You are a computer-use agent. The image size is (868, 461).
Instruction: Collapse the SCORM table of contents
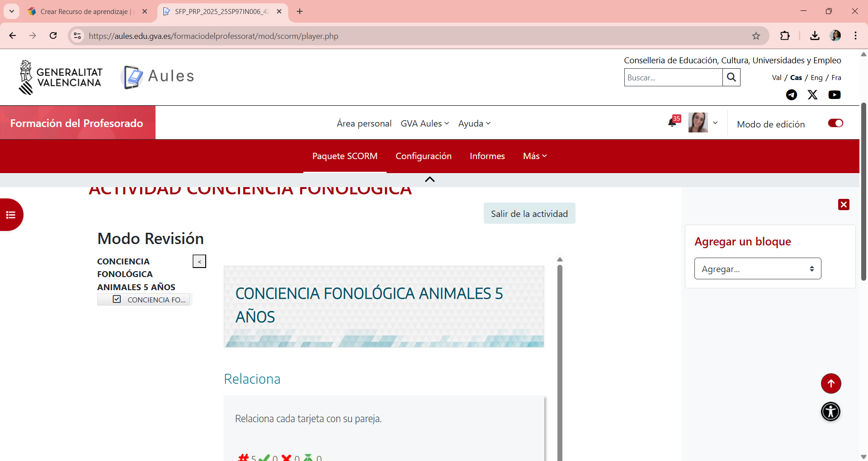click(x=199, y=261)
